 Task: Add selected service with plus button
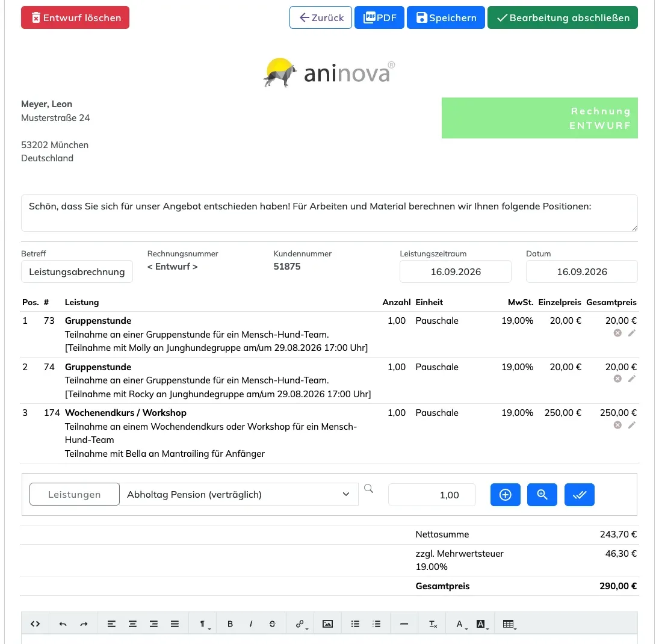(506, 495)
